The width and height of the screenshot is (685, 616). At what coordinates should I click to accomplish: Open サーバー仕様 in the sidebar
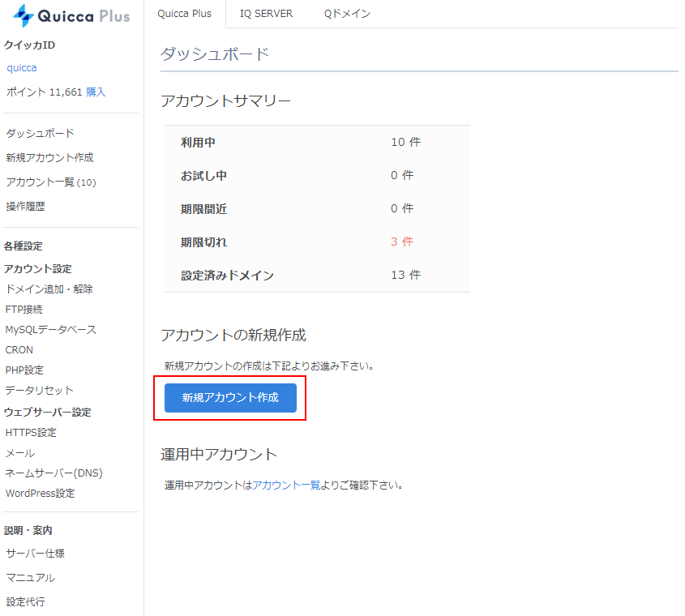[x=35, y=553]
